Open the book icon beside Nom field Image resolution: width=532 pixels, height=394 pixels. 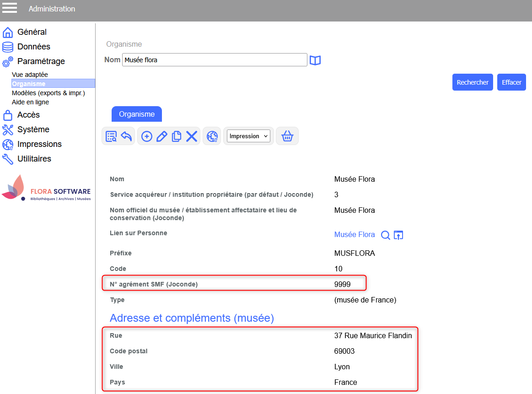(x=315, y=60)
